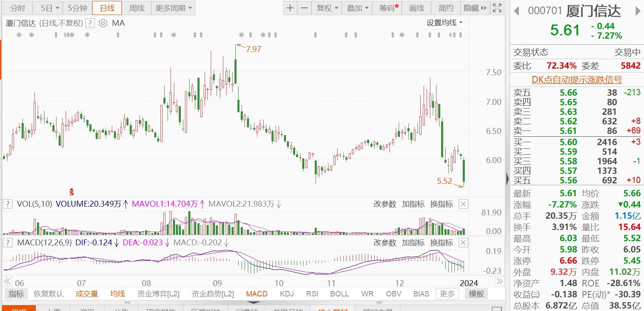Image resolution: width=644 pixels, height=311 pixels.
Task: Open the 复权 dropdown menu
Action: click(327, 8)
